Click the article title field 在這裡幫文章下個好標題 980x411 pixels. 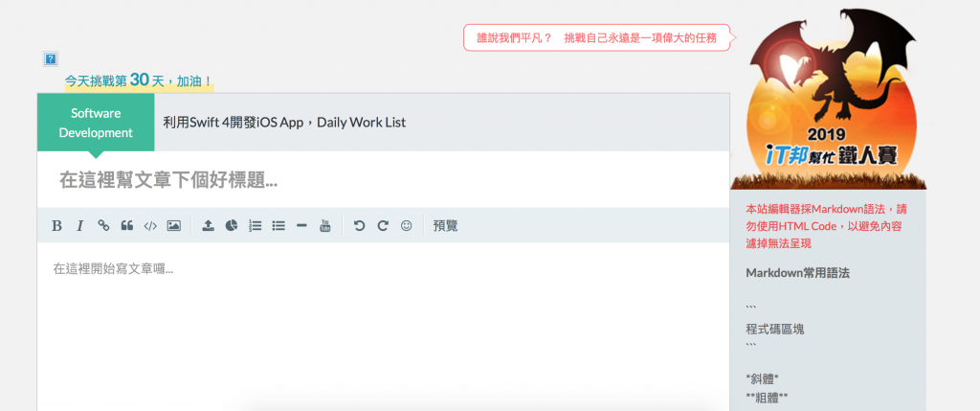pos(383,181)
